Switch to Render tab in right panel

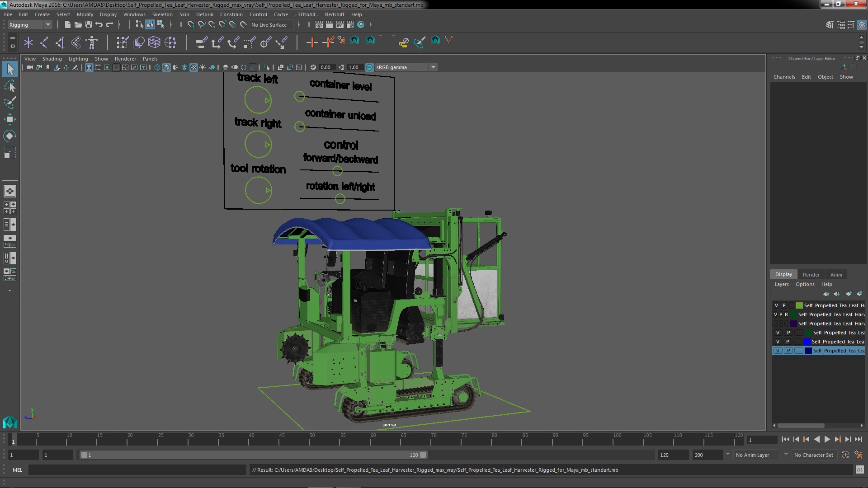(811, 274)
